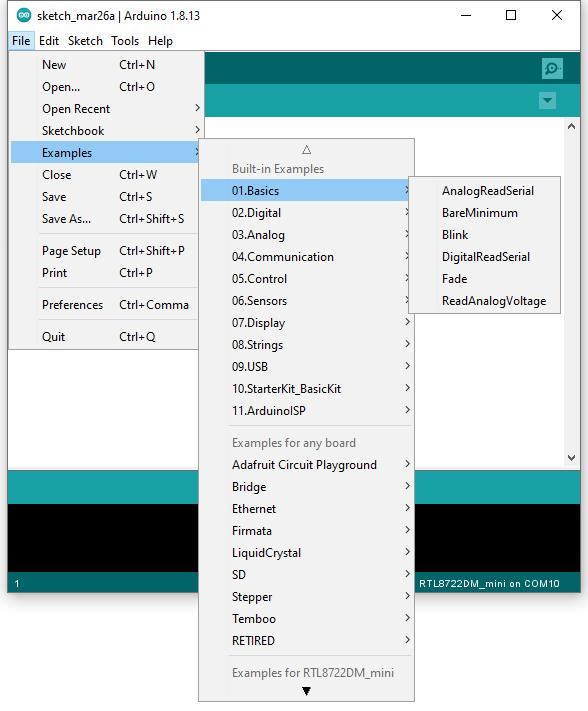This screenshot has height=711, width=588.
Task: Expand the Sketchbook submenu
Action: [x=105, y=131]
